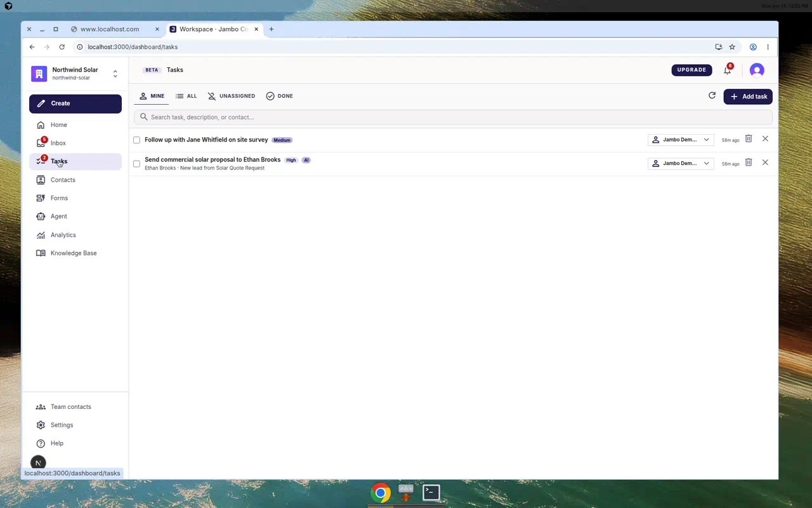The height and width of the screenshot is (508, 812).
Task: Open the Chrome profile button in the toolbar
Action: [753, 47]
